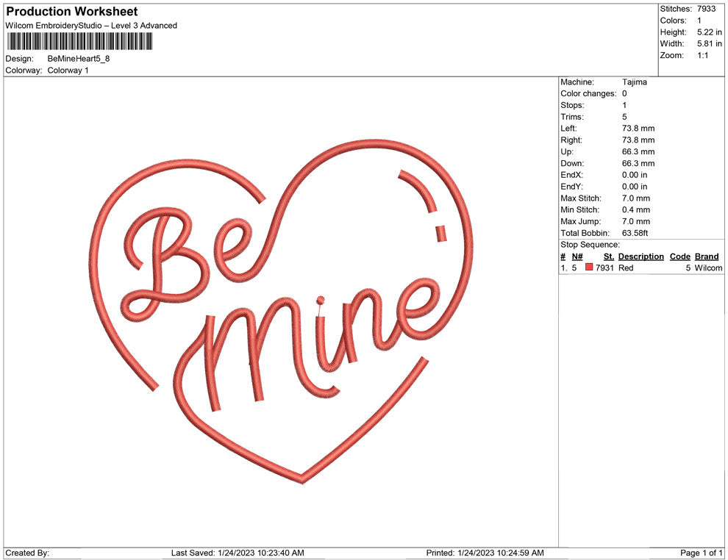The width and height of the screenshot is (728, 560).
Task: Click the red thread color swatch
Action: 589,268
